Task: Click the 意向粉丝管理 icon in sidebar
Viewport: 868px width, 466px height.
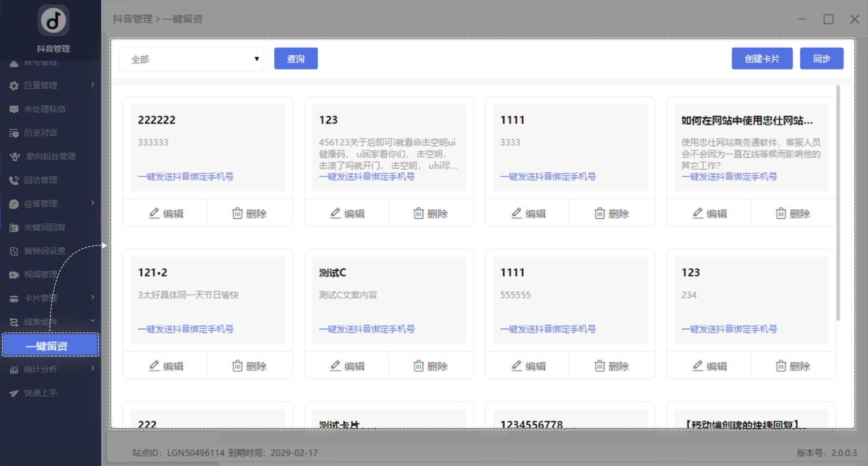Action: [x=16, y=156]
